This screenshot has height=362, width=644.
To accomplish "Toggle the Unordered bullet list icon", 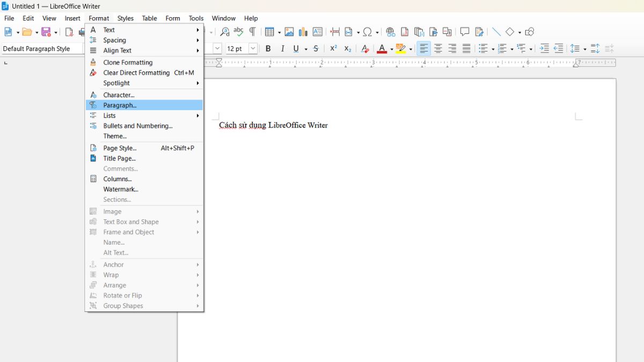I will click(483, 49).
